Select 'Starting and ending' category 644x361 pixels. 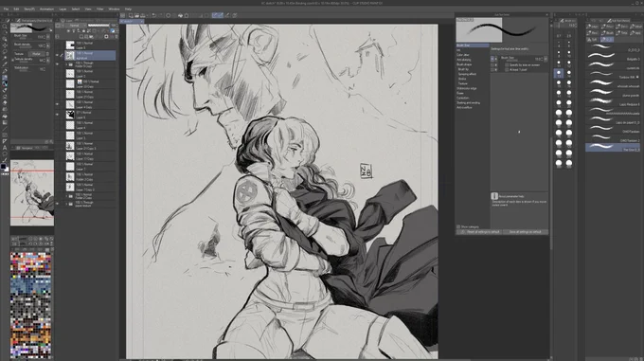468,102
